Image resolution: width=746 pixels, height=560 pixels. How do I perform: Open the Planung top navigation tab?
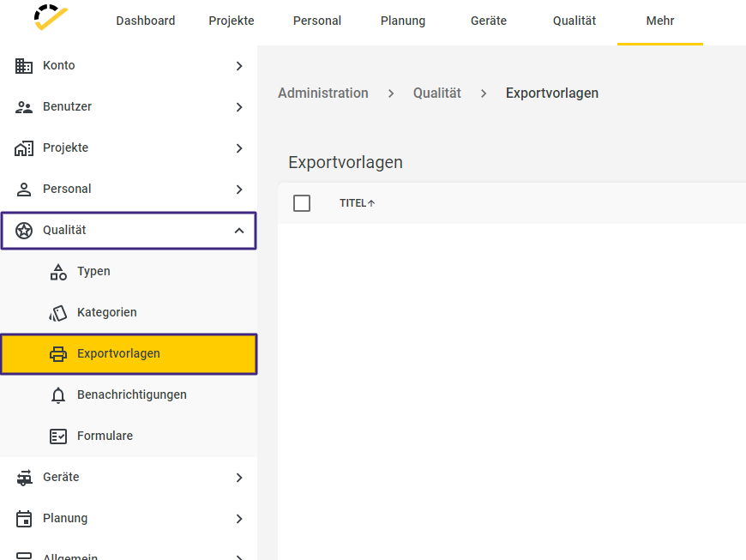tap(403, 21)
